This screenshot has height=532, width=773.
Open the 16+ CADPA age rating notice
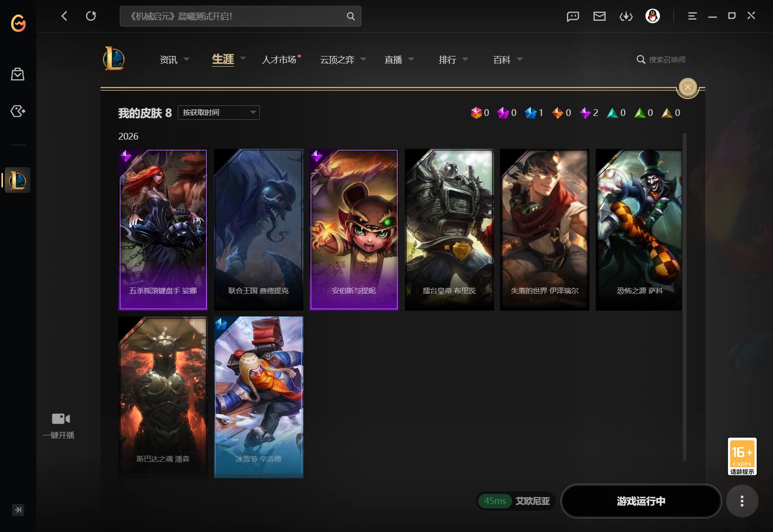742,457
